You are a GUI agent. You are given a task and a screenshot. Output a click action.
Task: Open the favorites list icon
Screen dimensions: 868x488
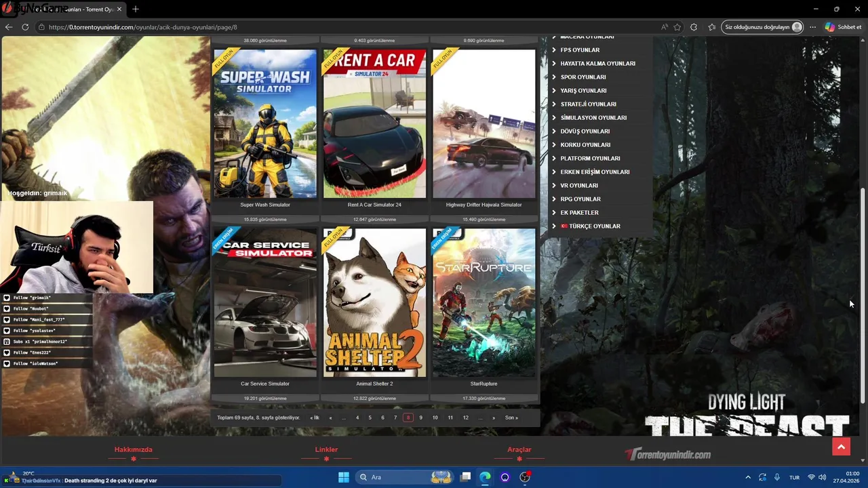coord(711,27)
